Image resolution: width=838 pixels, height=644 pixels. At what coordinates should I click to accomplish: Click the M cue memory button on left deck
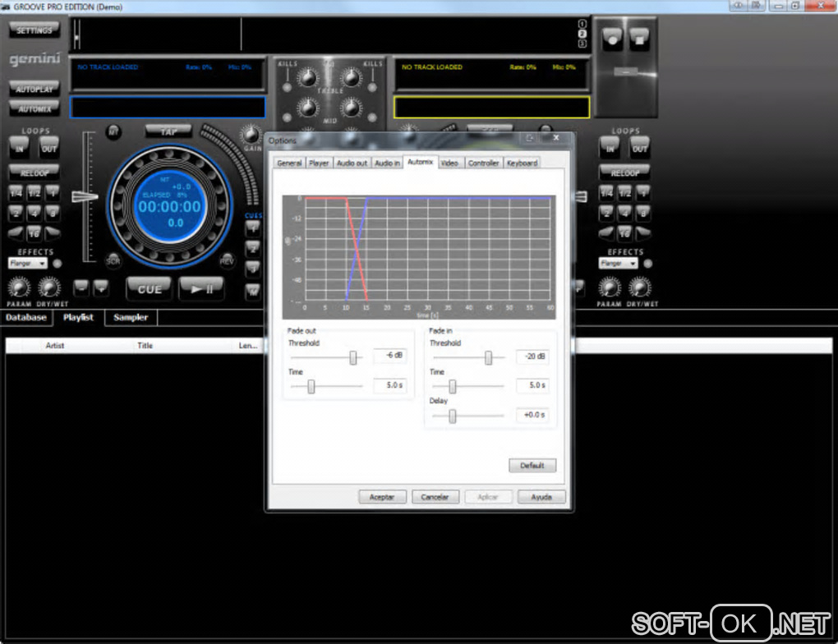click(x=253, y=290)
